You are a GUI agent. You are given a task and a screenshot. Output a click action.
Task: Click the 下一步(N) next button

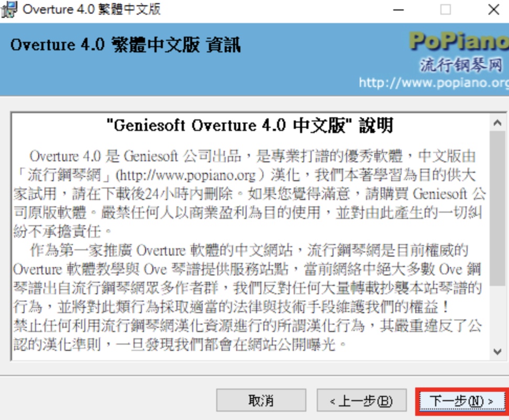click(461, 401)
